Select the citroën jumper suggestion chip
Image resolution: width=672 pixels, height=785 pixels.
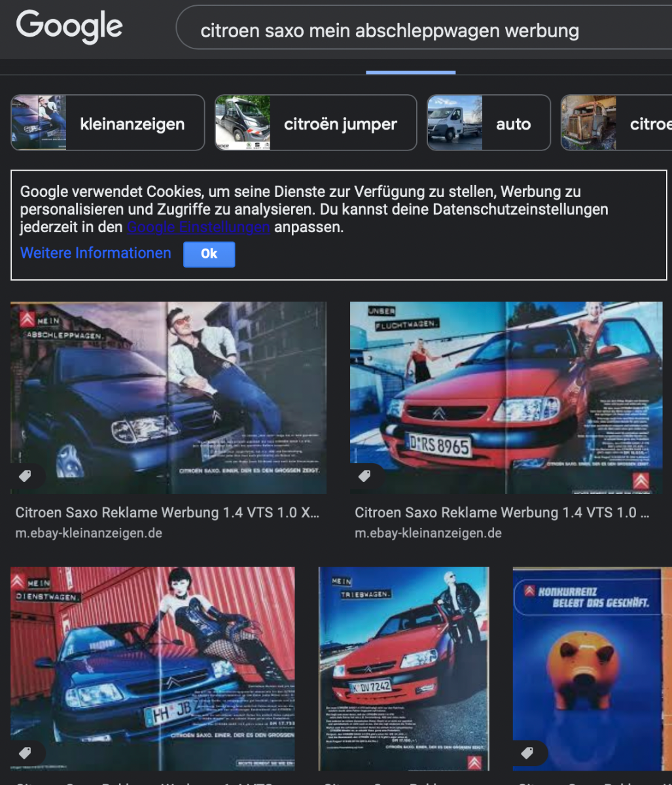tap(316, 123)
